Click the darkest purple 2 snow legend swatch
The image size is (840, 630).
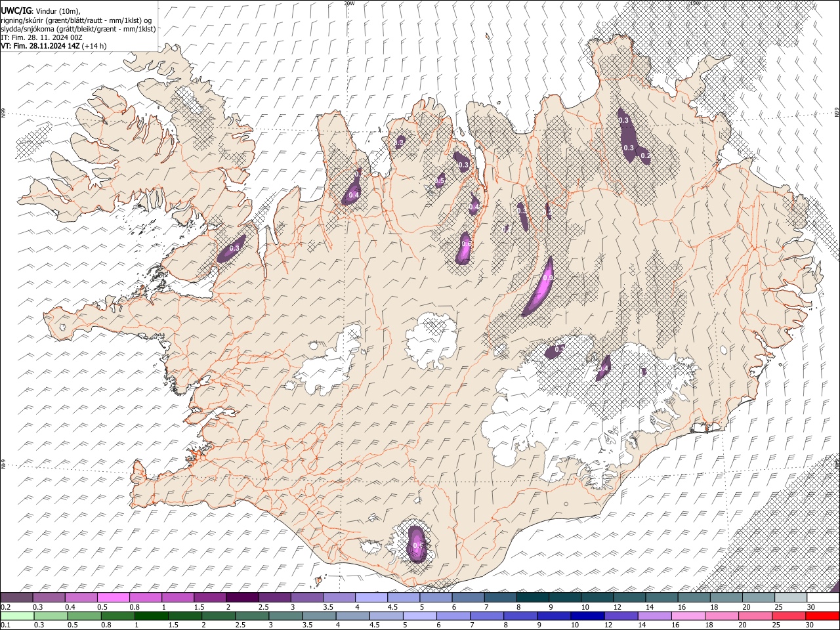242,598
